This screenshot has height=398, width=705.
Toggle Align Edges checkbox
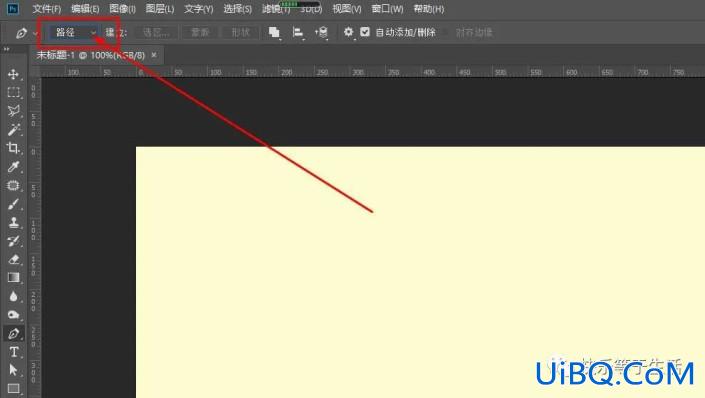coord(446,32)
